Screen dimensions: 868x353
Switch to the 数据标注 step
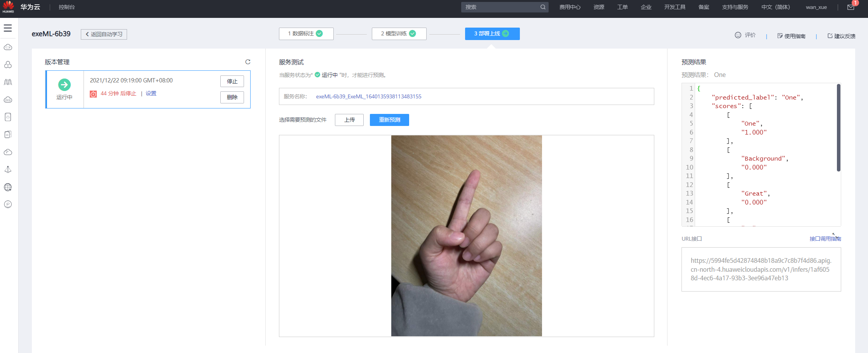[x=306, y=33]
